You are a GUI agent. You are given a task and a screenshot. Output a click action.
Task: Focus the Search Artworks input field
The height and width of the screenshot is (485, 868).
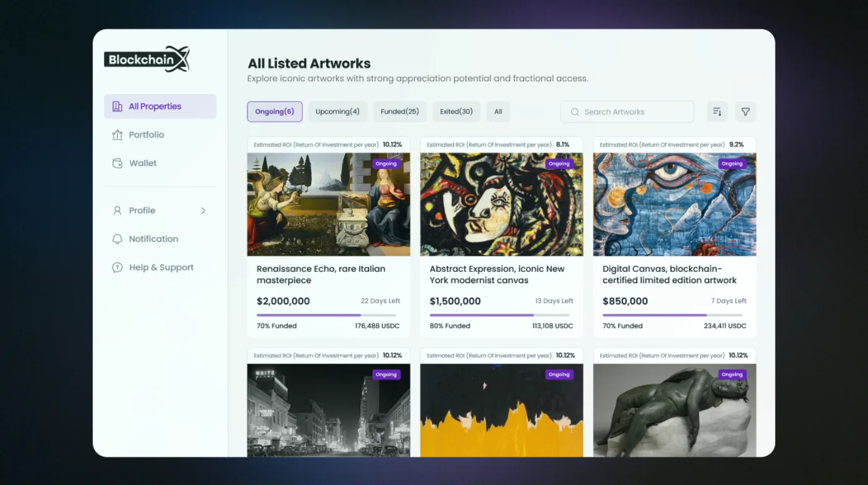point(627,112)
